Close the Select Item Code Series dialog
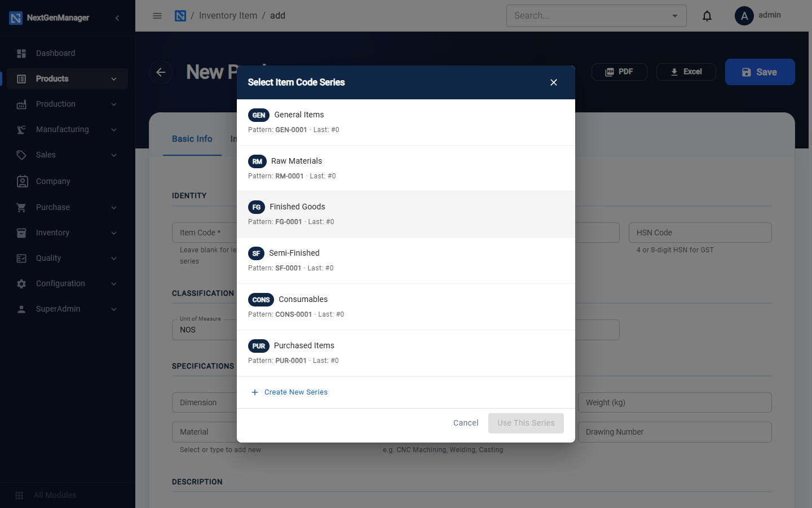 (x=554, y=82)
